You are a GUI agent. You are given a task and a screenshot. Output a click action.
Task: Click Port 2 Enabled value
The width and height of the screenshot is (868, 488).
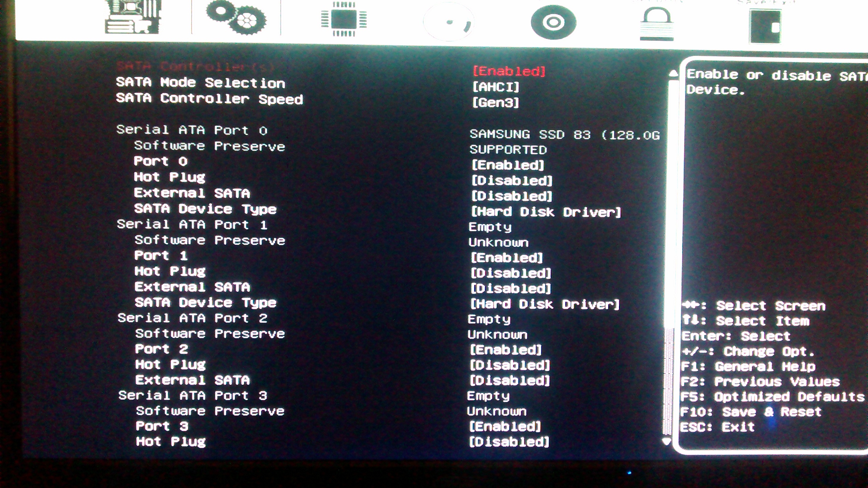[506, 350]
